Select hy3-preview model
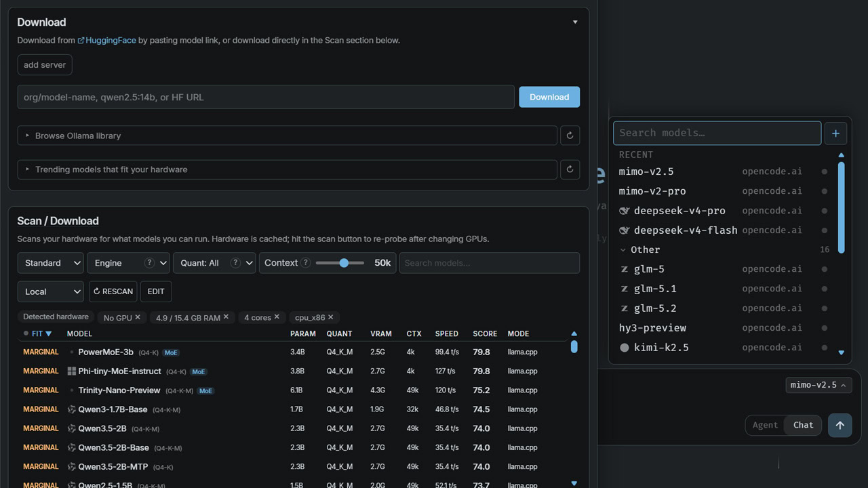The height and width of the screenshot is (488, 868). pos(724,328)
